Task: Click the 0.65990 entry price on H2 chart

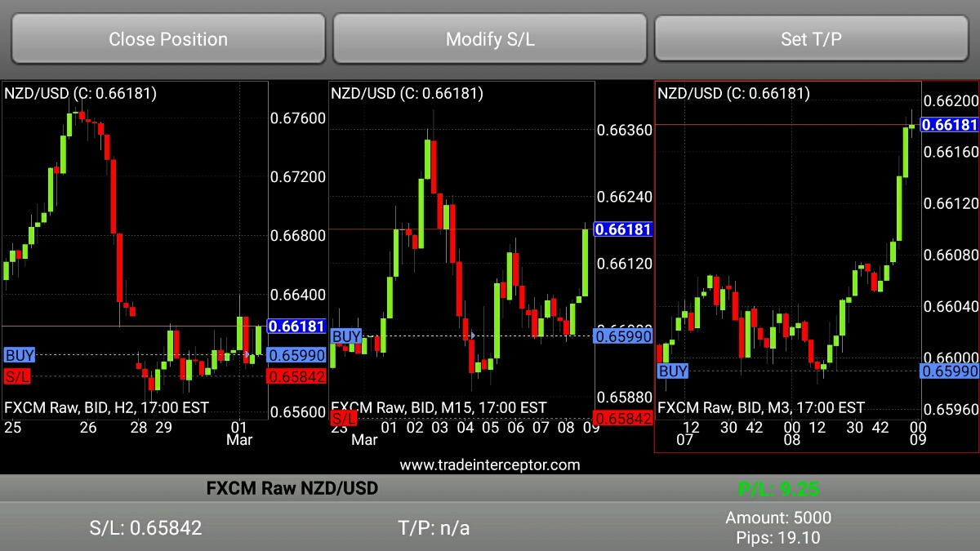Action: pyautogui.click(x=297, y=355)
